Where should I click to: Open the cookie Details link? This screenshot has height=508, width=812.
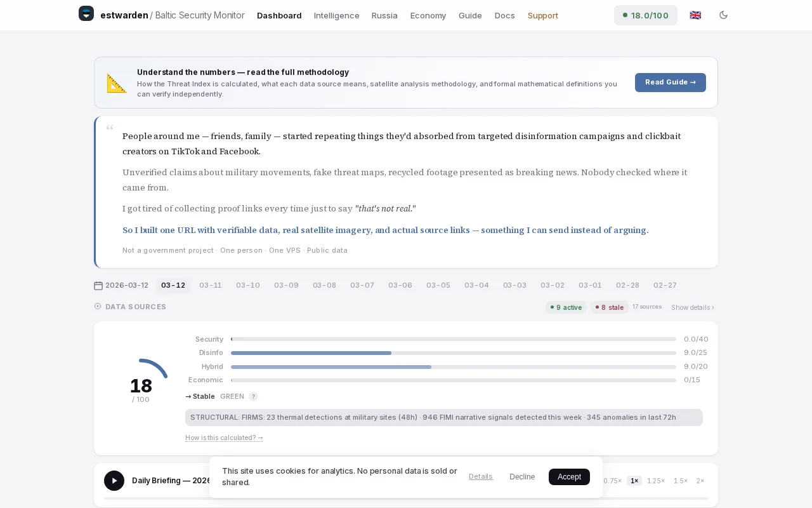tap(481, 476)
